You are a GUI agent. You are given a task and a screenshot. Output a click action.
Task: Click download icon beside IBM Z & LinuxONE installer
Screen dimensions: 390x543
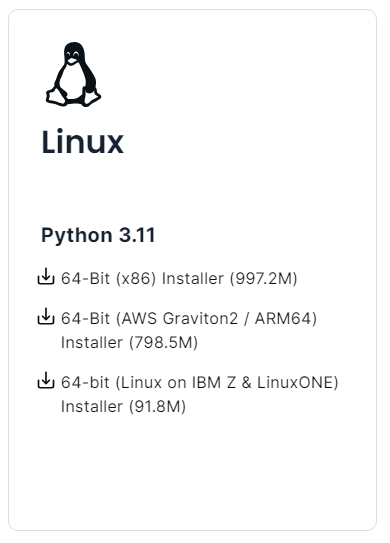[x=46, y=380]
